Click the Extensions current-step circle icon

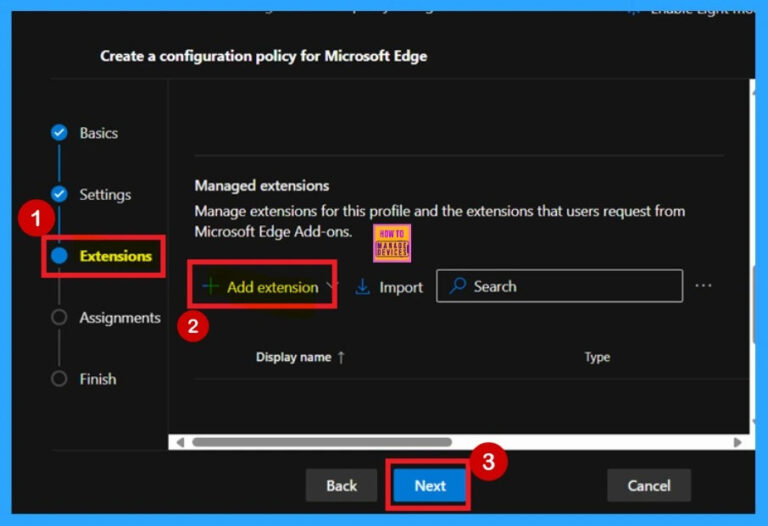point(59,256)
